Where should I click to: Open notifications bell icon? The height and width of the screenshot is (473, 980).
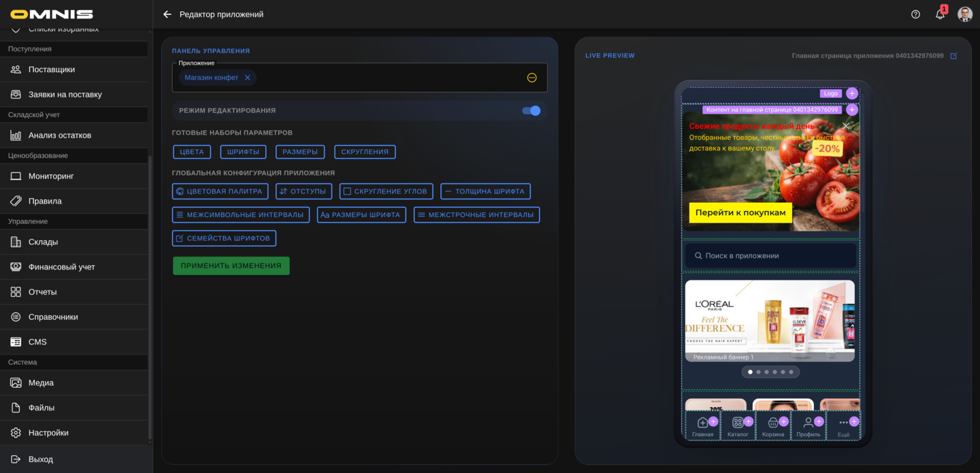pos(940,14)
